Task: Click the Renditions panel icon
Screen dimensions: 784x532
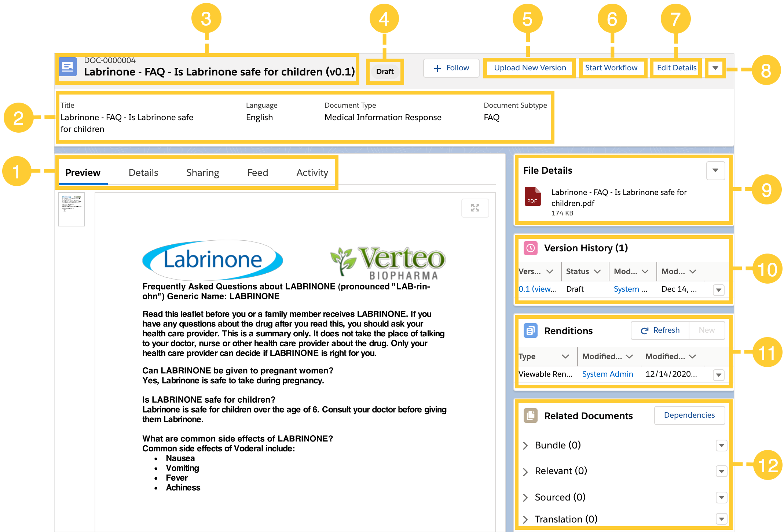Action: click(x=530, y=331)
